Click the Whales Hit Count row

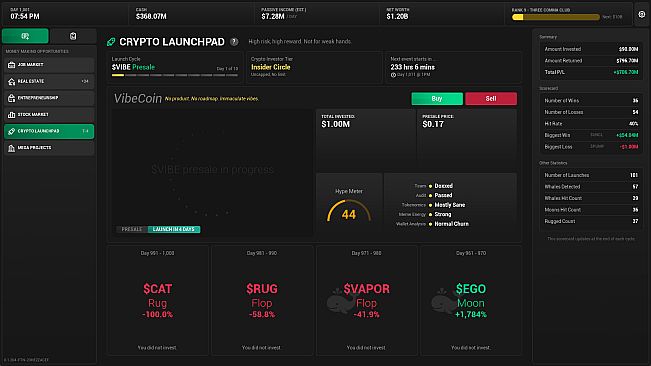coord(591,198)
